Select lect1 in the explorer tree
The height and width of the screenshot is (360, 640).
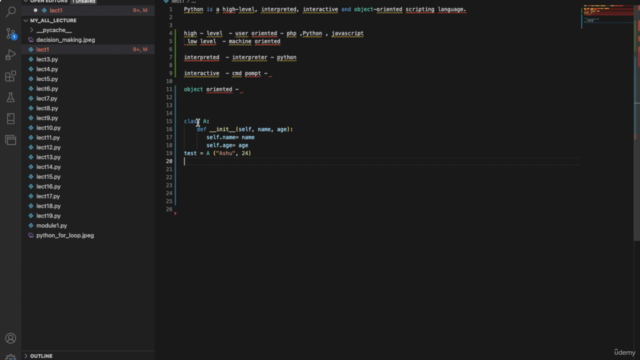42,50
